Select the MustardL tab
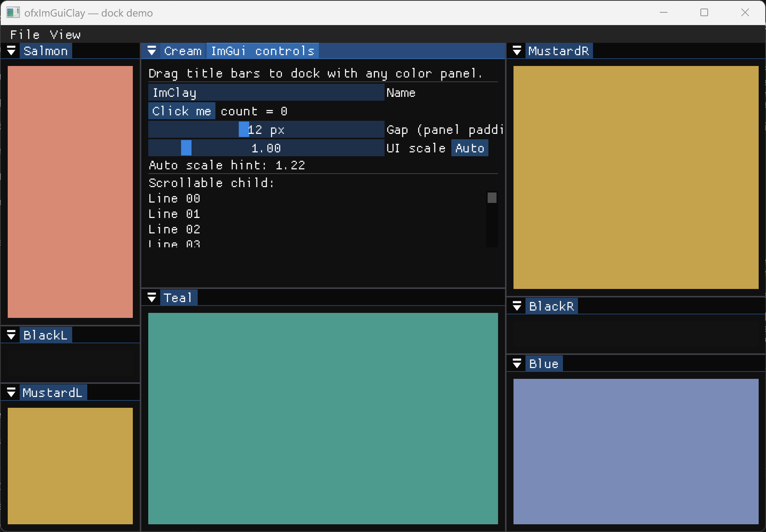Image resolution: width=766 pixels, height=532 pixels. tap(53, 393)
